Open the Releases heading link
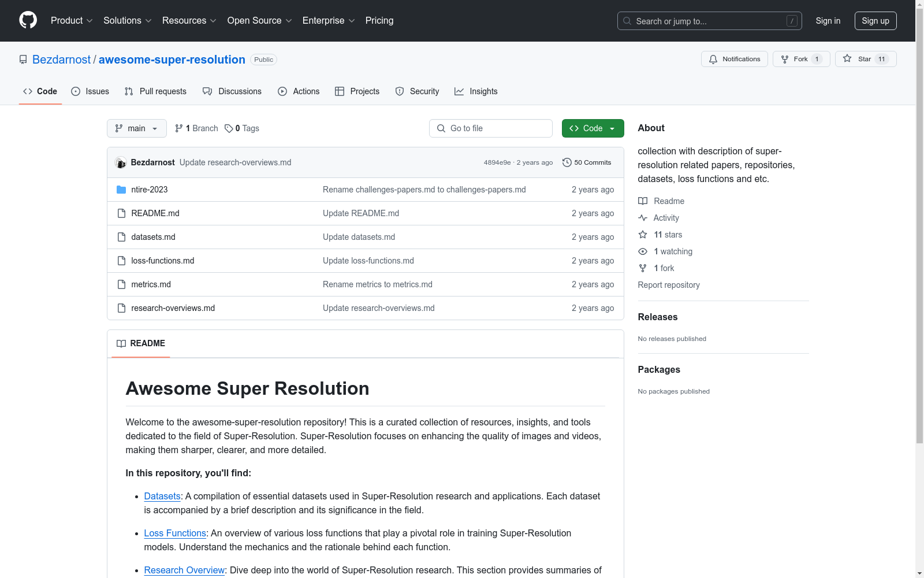 (658, 317)
